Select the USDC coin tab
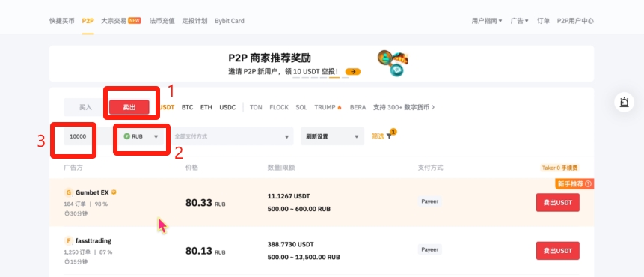The image size is (644, 277). pos(227,107)
